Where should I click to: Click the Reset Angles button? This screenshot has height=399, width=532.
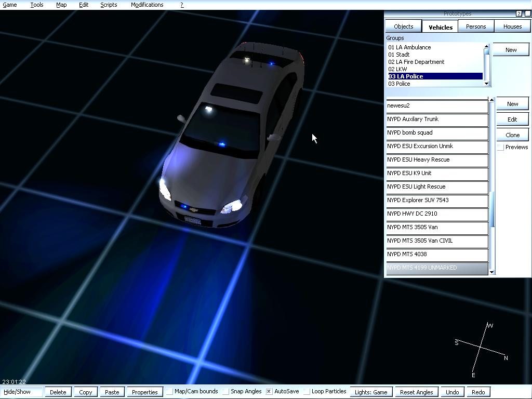[416, 392]
